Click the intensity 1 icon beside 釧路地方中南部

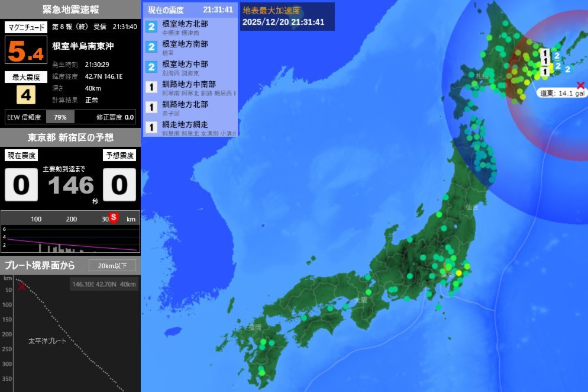[151, 87]
